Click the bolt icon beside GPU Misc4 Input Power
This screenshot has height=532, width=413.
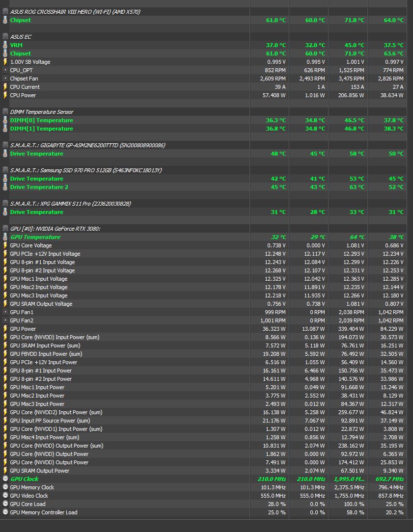coord(5,437)
